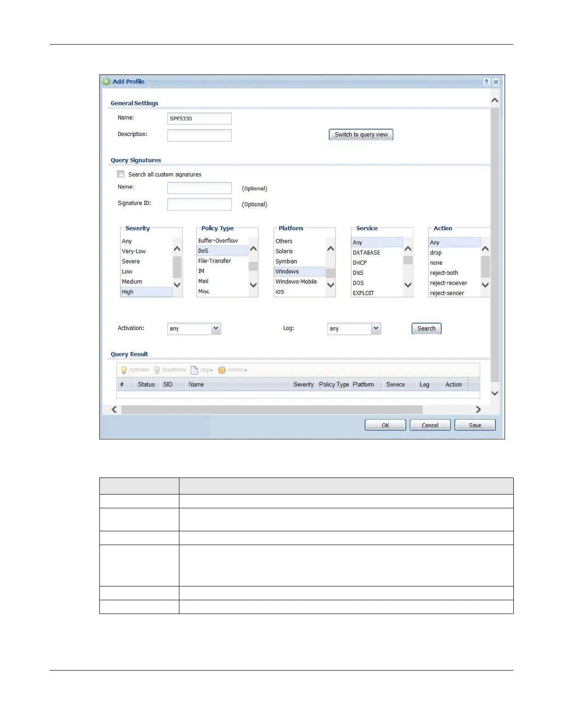This screenshot has width=563, height=728.
Task: Open the Log document icon menu
Action: click(x=194, y=370)
